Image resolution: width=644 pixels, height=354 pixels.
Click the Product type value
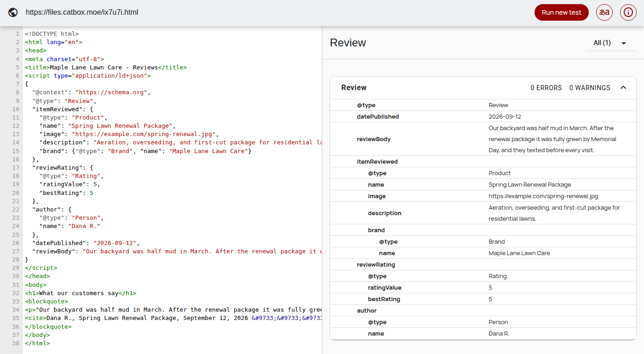[500, 173]
